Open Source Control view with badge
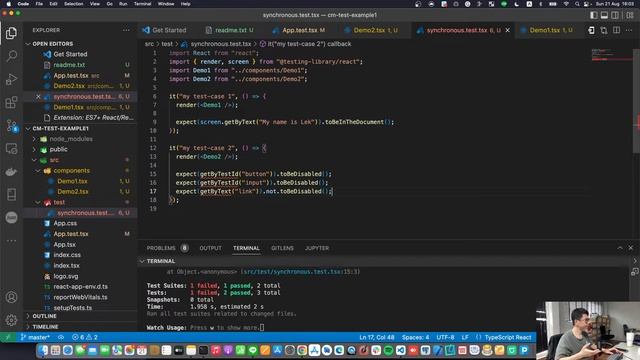 pyautogui.click(x=11, y=126)
